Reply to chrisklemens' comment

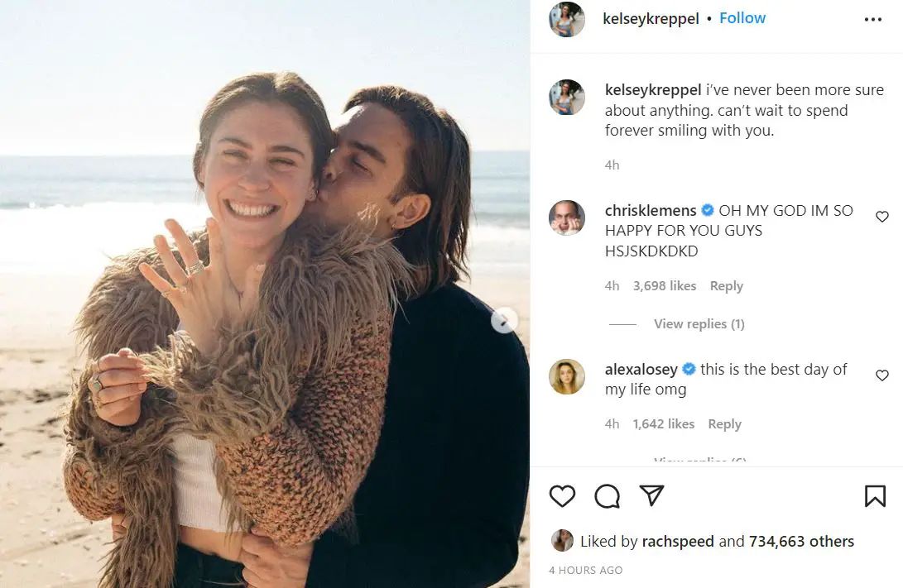[726, 286]
